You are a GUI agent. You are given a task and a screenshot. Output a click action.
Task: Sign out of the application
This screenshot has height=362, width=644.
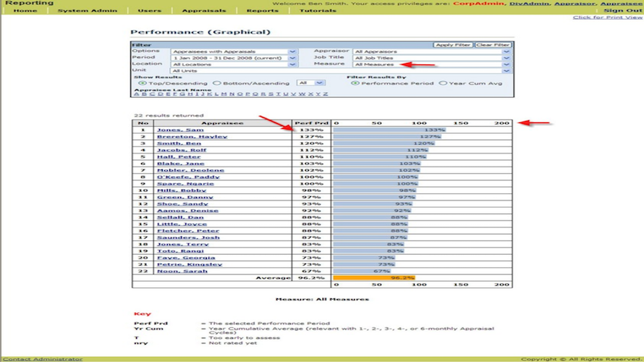tap(622, 11)
